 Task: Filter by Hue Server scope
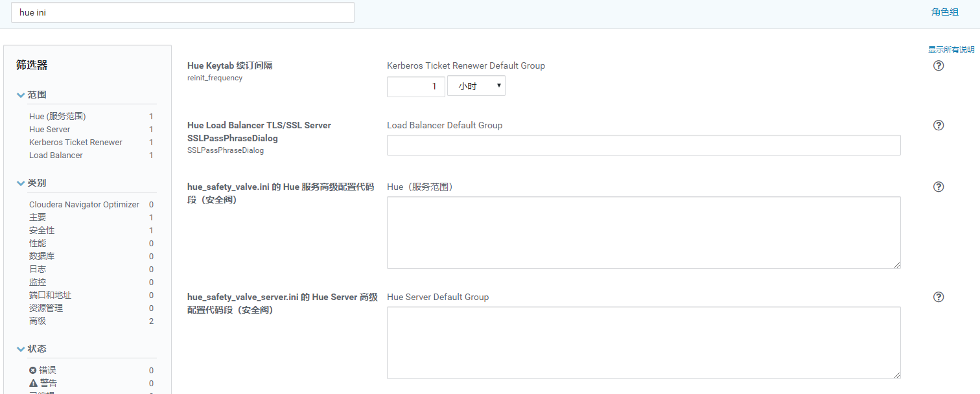pyautogui.click(x=50, y=130)
